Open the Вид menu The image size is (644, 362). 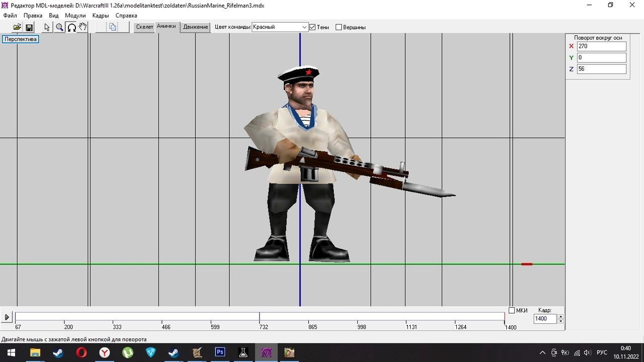[54, 16]
